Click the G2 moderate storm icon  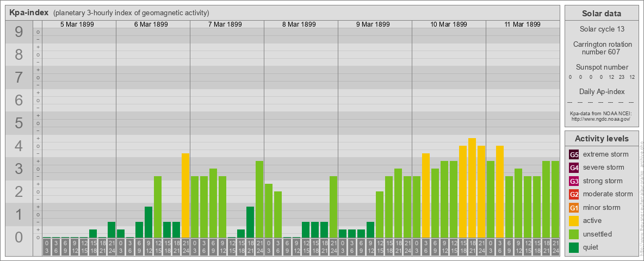(x=574, y=194)
